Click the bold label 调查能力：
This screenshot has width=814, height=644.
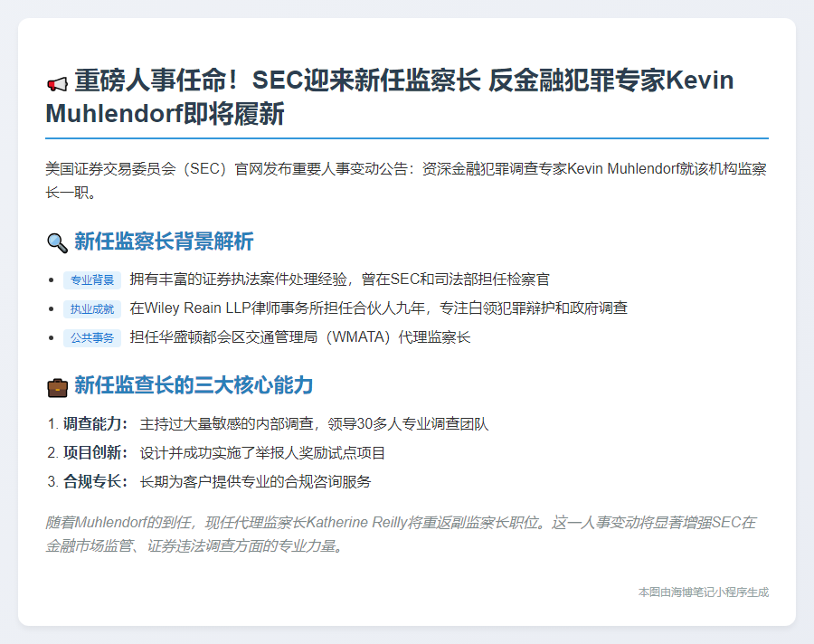tap(96, 424)
